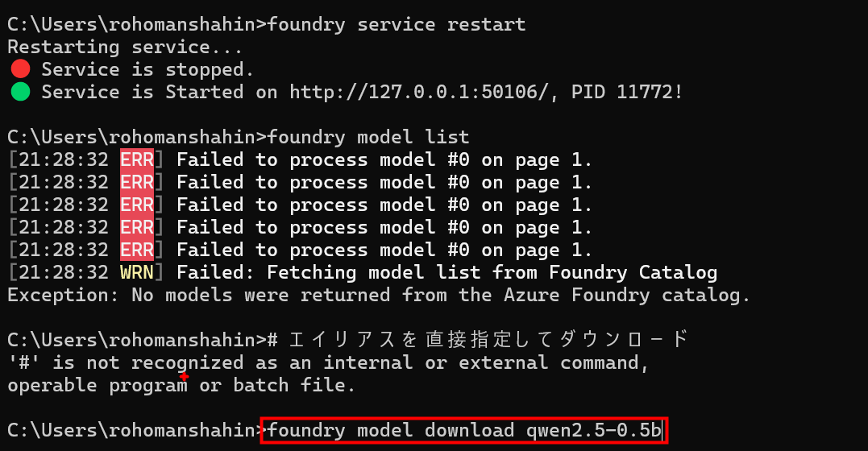868x451 pixels.
Task: Click the 'foundry model list' command
Action: tap(368, 137)
